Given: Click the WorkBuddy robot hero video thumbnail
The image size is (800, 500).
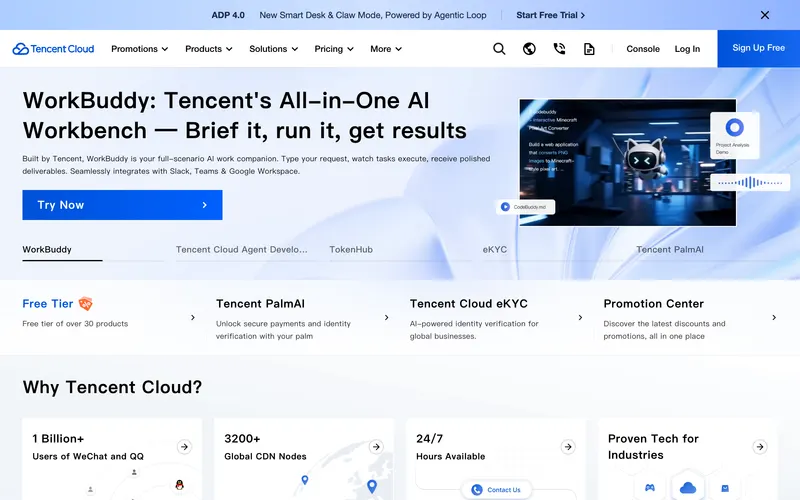Looking at the screenshot, I should [628, 163].
